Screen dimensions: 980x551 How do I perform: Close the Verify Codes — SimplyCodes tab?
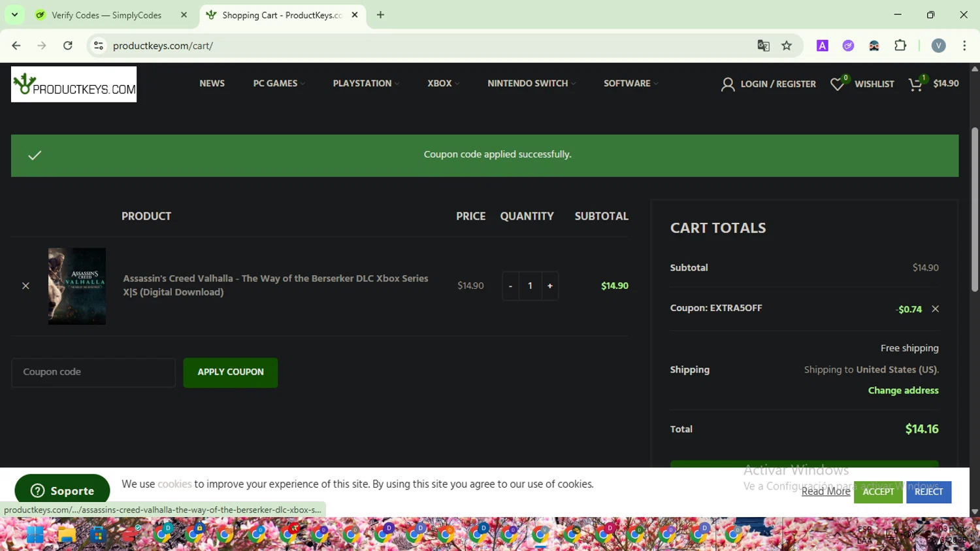(x=184, y=15)
